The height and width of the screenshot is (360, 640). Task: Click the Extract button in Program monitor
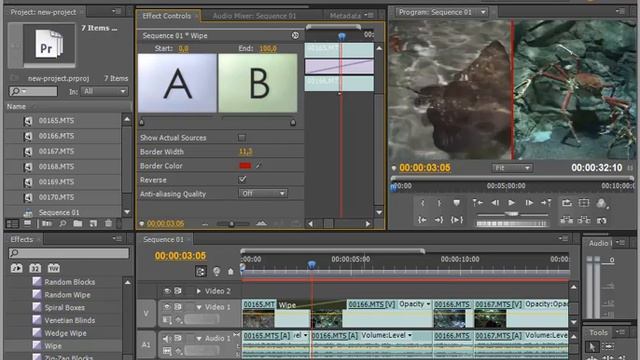pyautogui.click(x=584, y=220)
